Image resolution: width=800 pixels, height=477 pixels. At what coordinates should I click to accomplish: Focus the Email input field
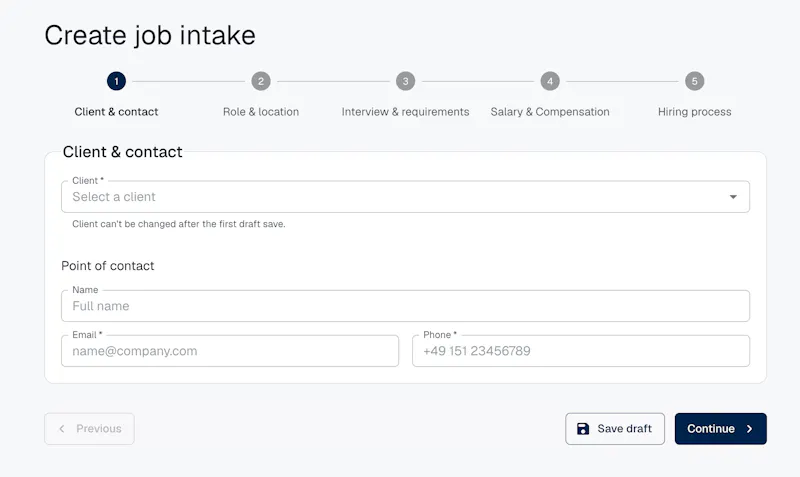click(x=230, y=351)
